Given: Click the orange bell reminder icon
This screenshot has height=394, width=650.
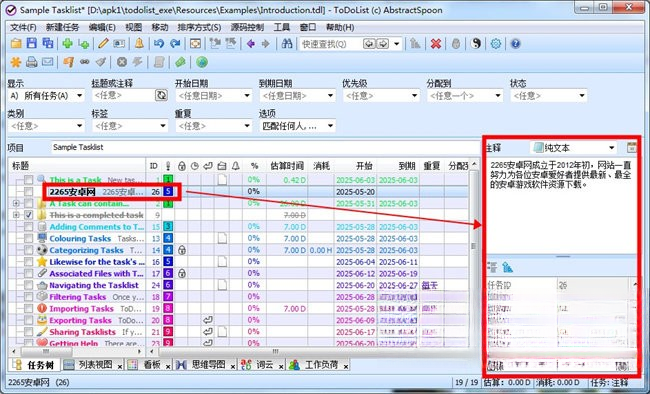Looking at the screenshot, I should tap(139, 44).
